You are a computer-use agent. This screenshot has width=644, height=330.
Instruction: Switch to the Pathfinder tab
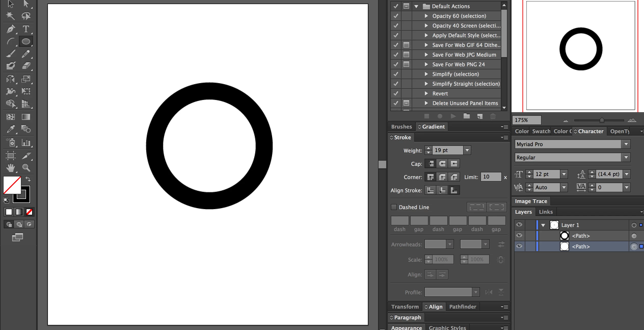point(463,307)
